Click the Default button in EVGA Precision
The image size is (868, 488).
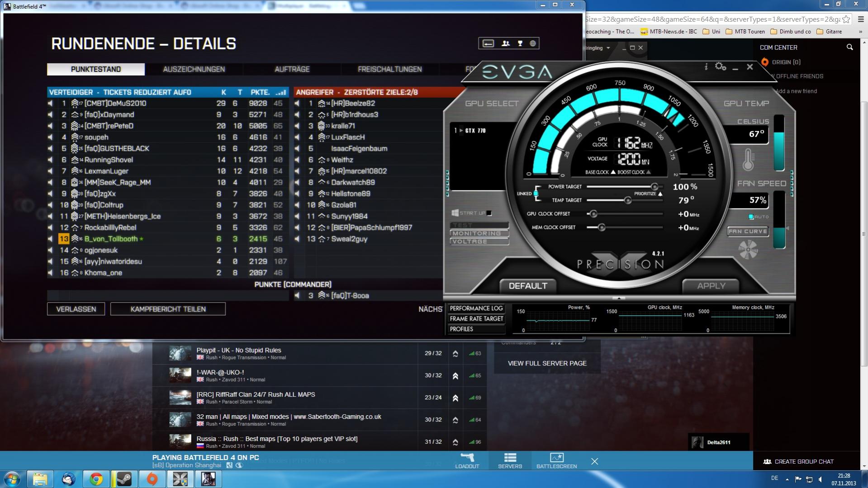[x=528, y=286]
